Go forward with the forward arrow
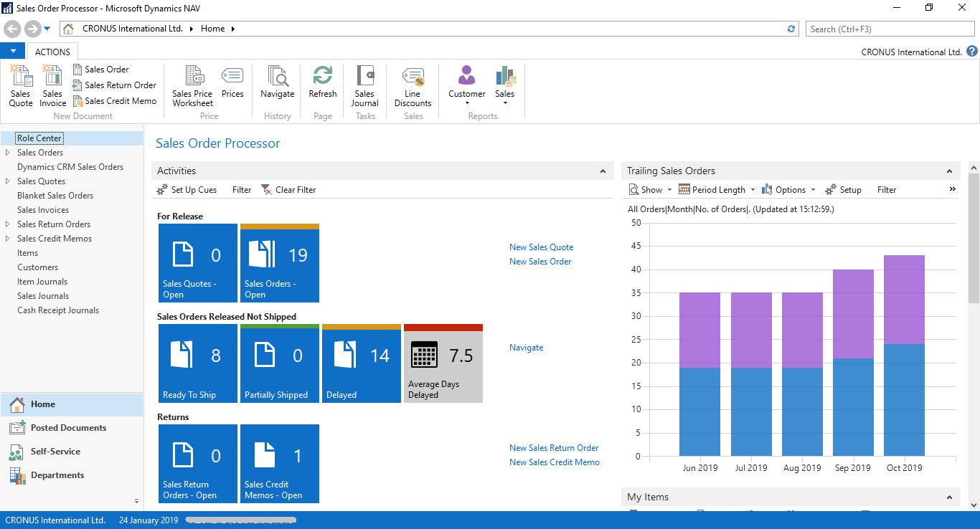This screenshot has width=980, height=529. pos(32,29)
